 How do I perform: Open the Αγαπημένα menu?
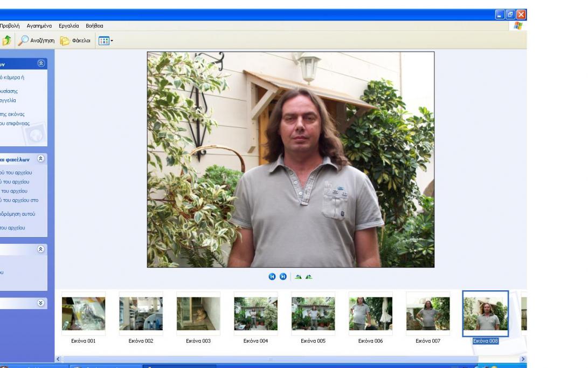pyautogui.click(x=39, y=26)
